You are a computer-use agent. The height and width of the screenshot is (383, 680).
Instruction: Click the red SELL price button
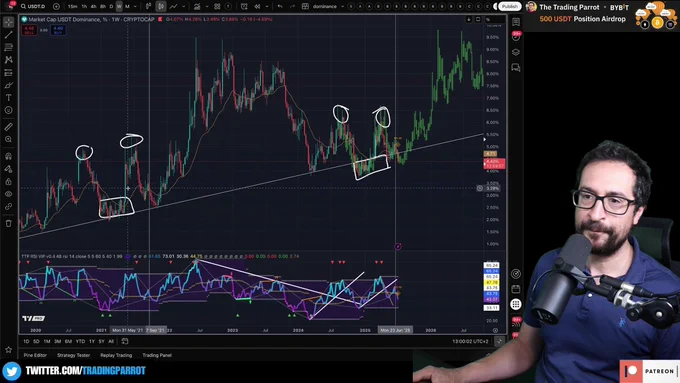click(29, 30)
